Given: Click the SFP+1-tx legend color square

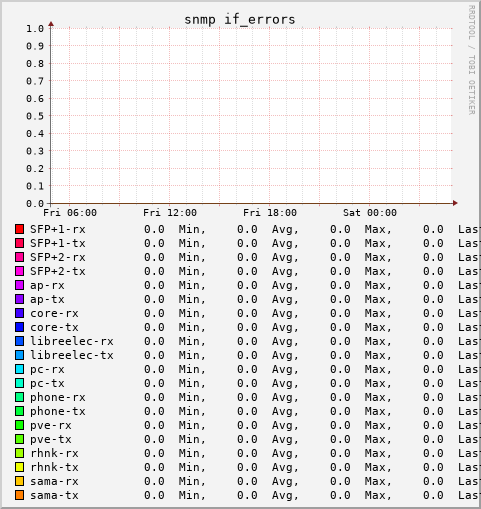Looking at the screenshot, I should click(19, 243).
